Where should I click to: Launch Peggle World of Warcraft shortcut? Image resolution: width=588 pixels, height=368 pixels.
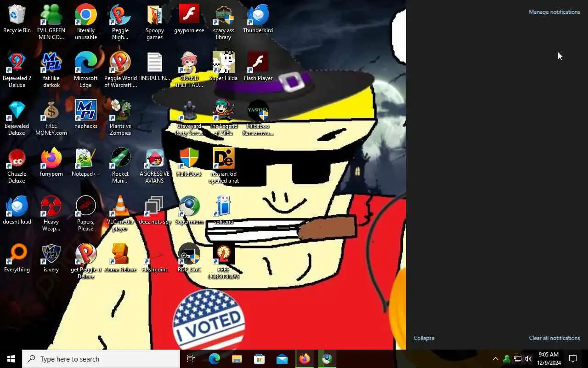tap(120, 70)
